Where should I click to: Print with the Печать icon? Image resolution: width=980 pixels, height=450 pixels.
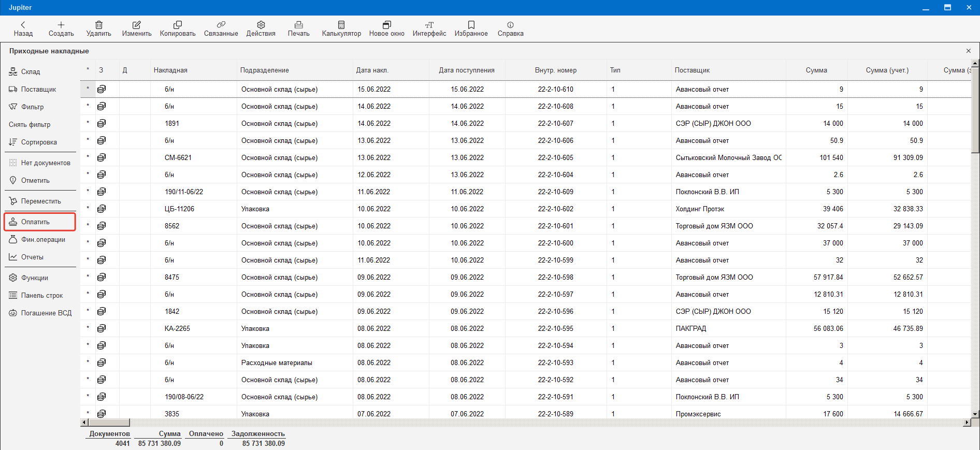pyautogui.click(x=299, y=29)
